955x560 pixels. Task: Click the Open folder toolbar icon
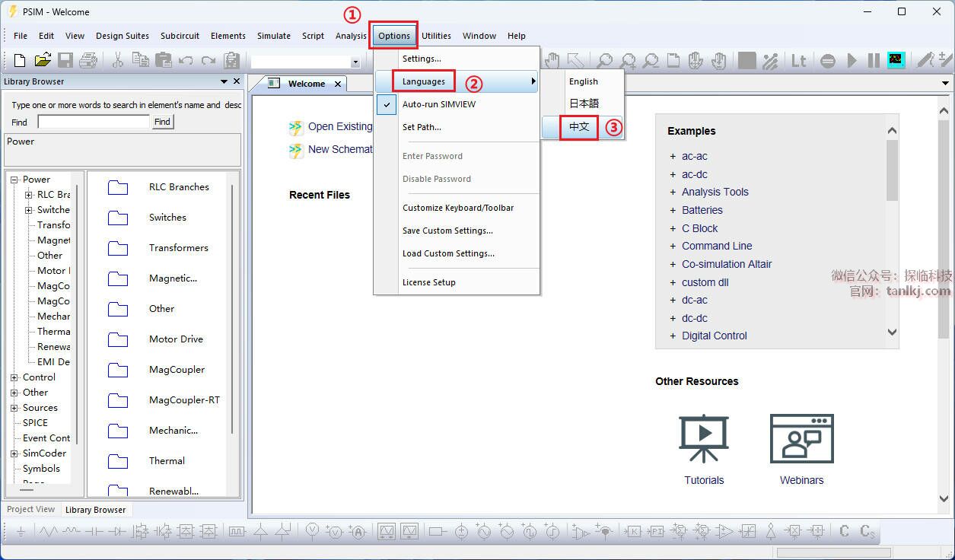43,60
